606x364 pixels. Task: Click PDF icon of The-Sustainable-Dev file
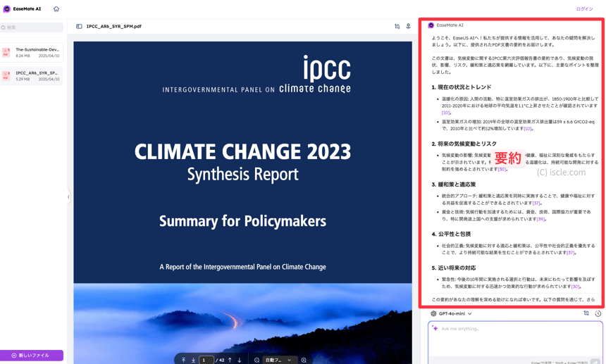pyautogui.click(x=6, y=53)
